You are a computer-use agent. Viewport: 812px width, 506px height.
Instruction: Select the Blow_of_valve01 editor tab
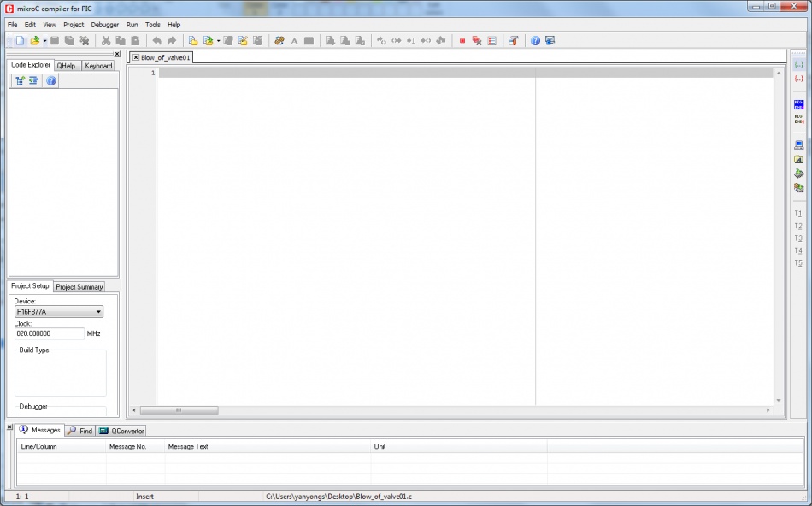coord(165,57)
